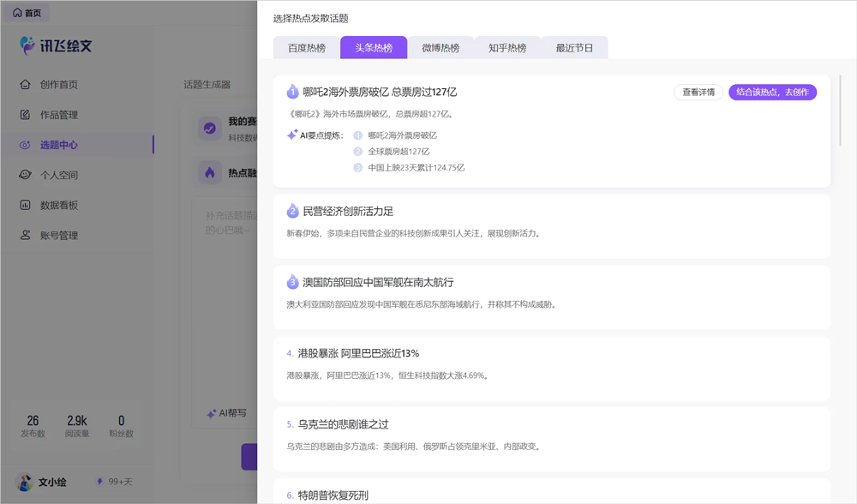This screenshot has width=857, height=504.
Task: Click the 选题中心 sidebar icon
Action: 26,145
